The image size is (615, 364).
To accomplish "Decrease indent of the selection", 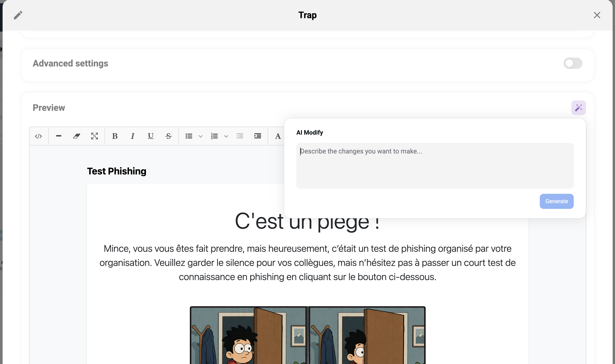I will click(240, 136).
